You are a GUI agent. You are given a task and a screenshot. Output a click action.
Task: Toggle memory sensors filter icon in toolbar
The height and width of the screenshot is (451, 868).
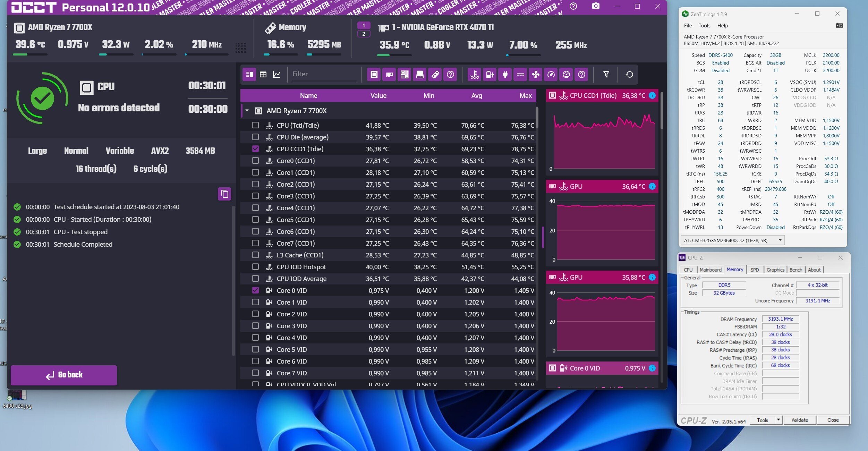click(435, 74)
